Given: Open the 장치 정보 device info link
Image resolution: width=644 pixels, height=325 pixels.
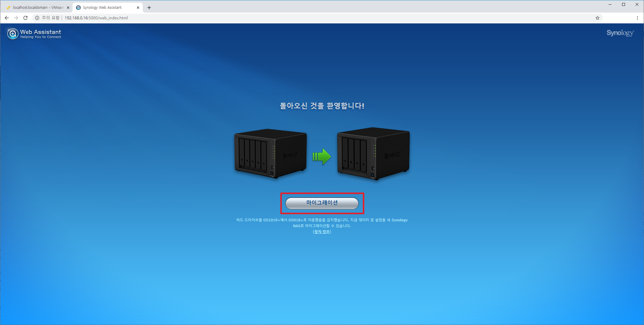Looking at the screenshot, I should coord(322,232).
